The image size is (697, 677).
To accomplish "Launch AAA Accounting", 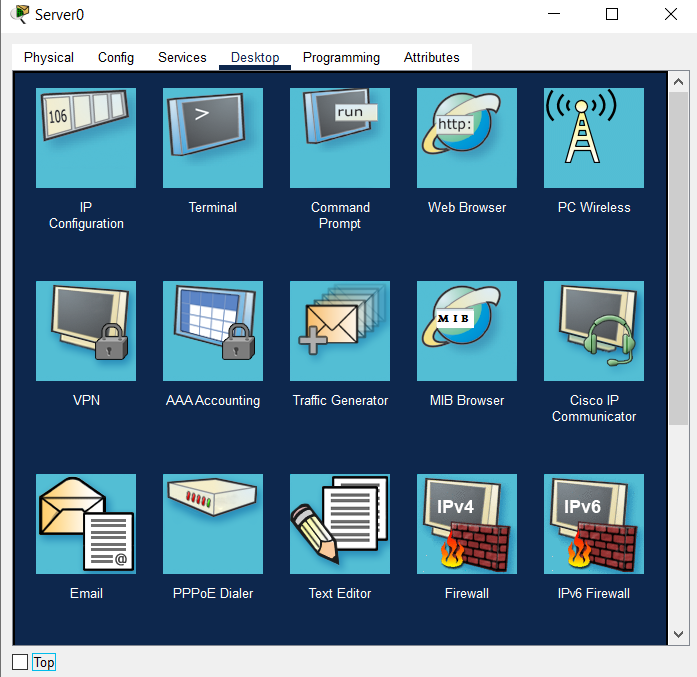I will pos(213,331).
